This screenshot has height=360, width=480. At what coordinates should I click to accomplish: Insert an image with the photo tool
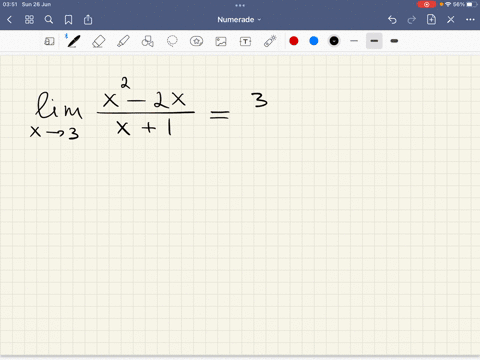click(221, 41)
